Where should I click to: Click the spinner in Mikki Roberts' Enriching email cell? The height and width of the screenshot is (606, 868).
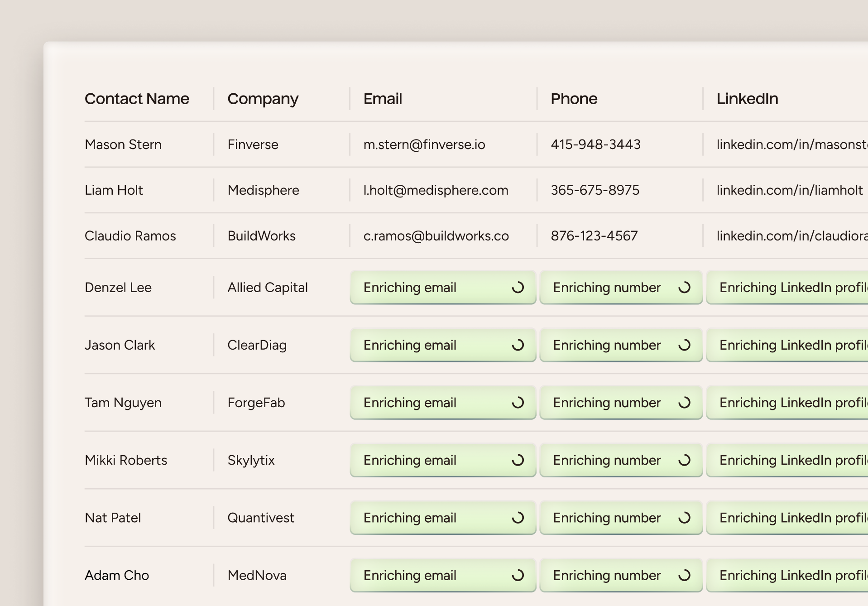[518, 460]
